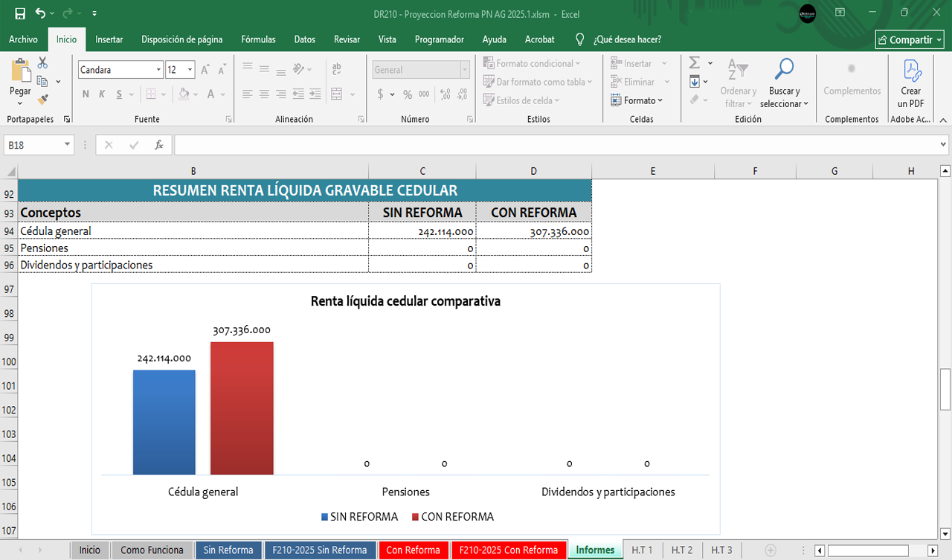Image resolution: width=952 pixels, height=560 pixels.
Task: Click the Pegar (paste) clipboard icon
Action: (x=20, y=71)
